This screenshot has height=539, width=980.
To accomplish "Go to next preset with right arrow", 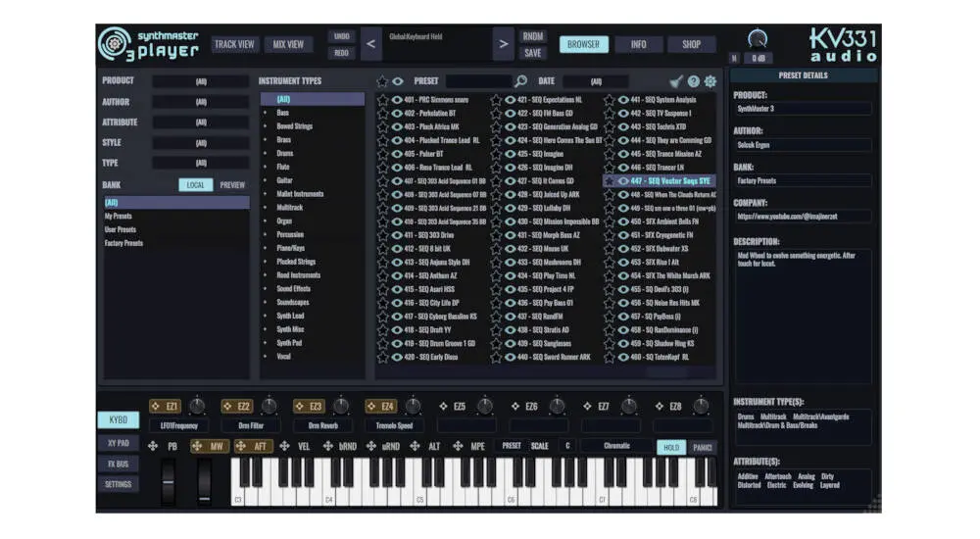I will [503, 44].
